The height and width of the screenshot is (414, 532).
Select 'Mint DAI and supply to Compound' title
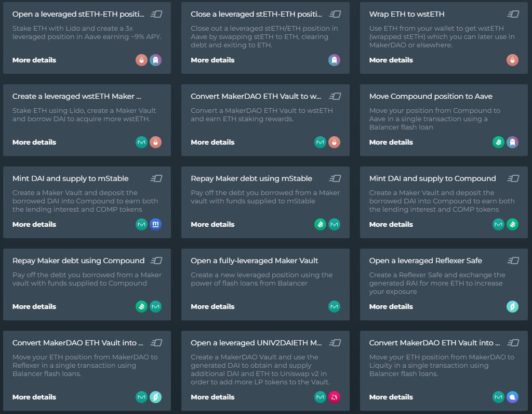433,178
